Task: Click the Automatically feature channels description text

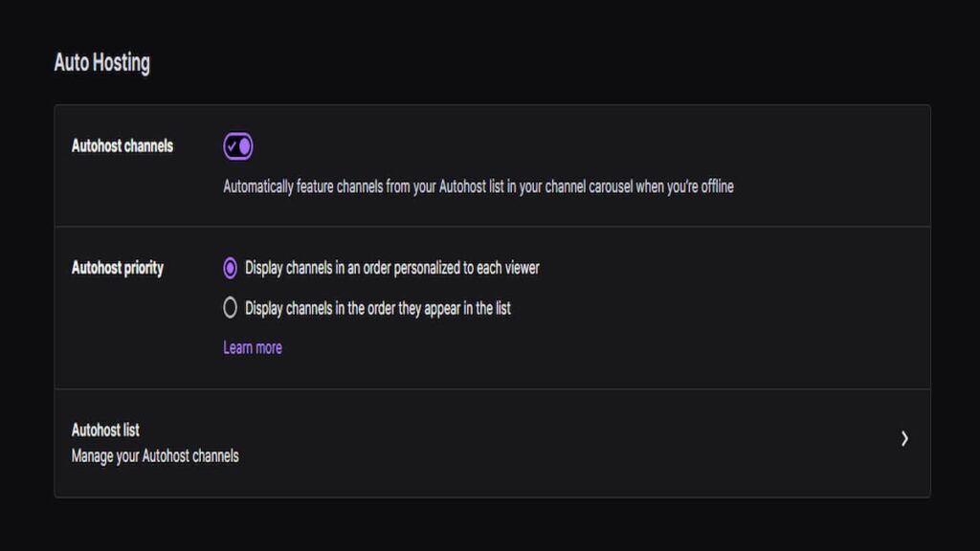Action: [479, 187]
